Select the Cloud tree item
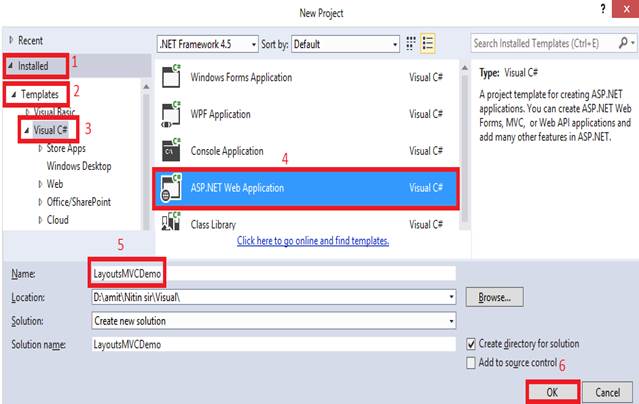Screen dimensions: 639x404 pyautogui.click(x=57, y=220)
